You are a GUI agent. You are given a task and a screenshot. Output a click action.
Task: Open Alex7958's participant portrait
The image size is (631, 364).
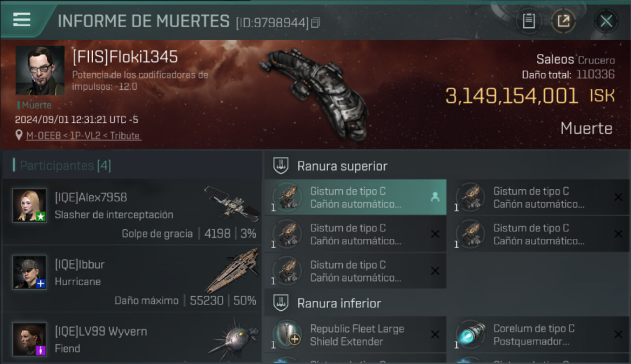pos(30,205)
